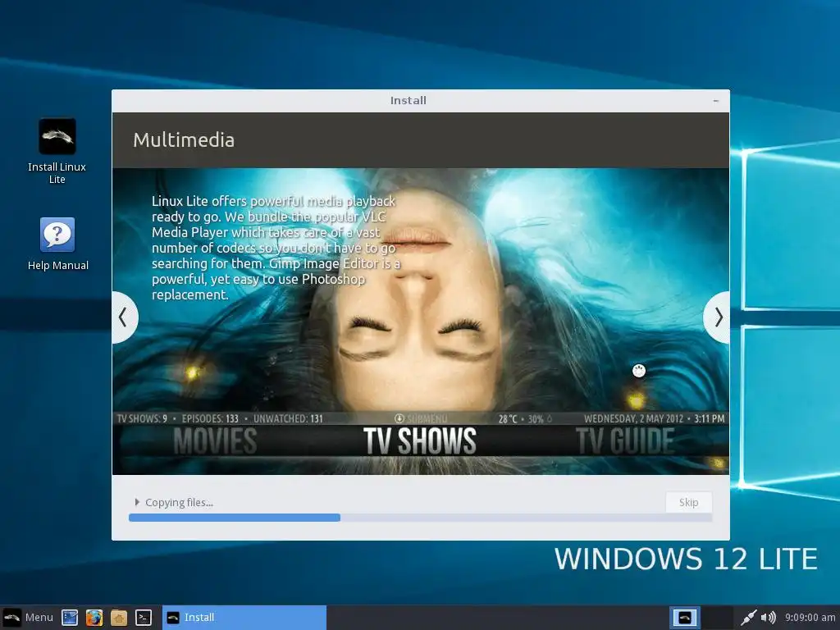Click the Copying files... status text
The height and width of the screenshot is (630, 840).
point(179,502)
